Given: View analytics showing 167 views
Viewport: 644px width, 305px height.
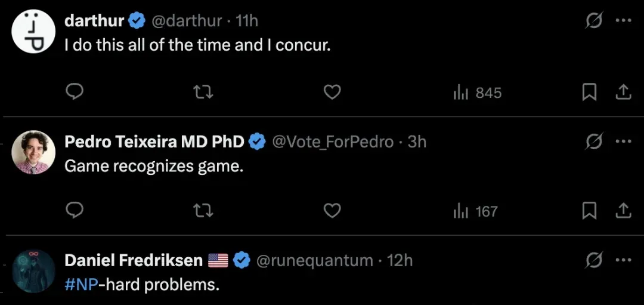Looking at the screenshot, I should tap(475, 212).
